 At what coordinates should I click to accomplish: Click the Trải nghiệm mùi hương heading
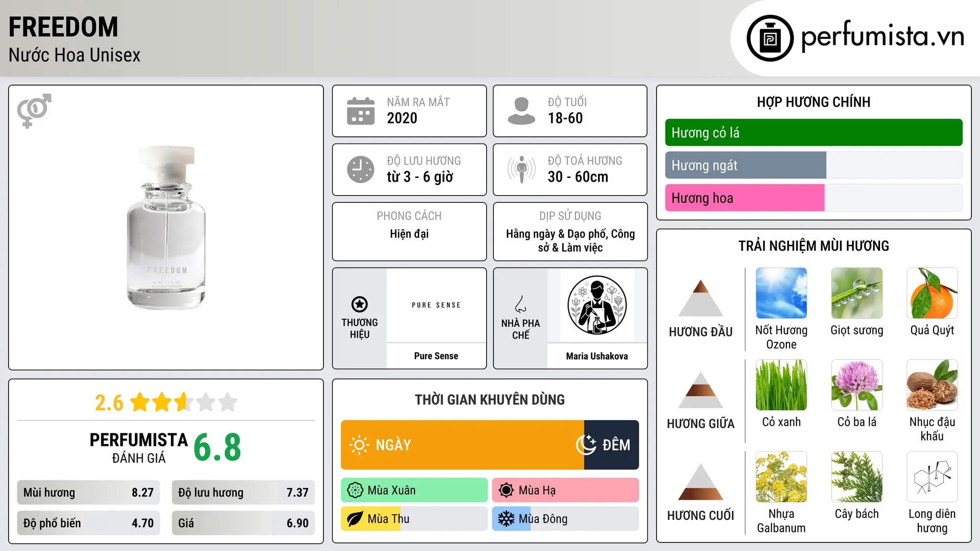813,246
